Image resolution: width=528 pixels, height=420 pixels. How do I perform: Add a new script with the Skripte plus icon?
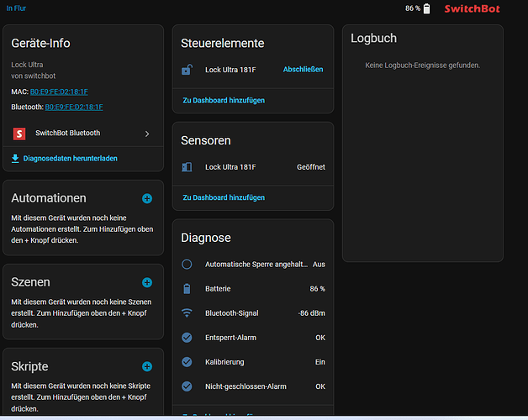coord(147,366)
